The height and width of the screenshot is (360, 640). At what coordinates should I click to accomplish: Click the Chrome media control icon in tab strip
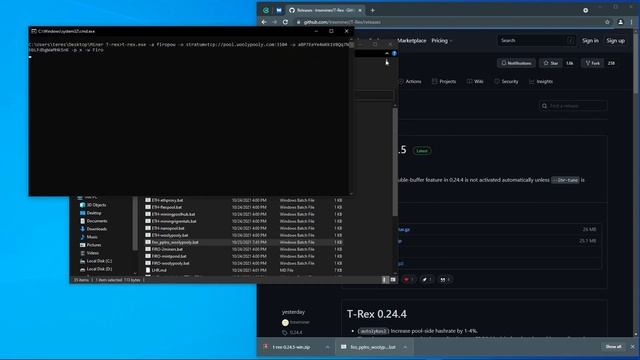(586, 10)
